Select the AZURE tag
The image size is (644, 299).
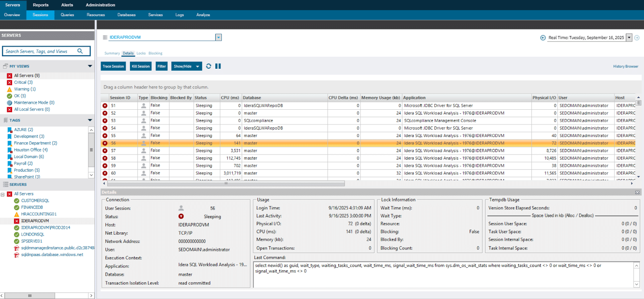[x=23, y=130]
